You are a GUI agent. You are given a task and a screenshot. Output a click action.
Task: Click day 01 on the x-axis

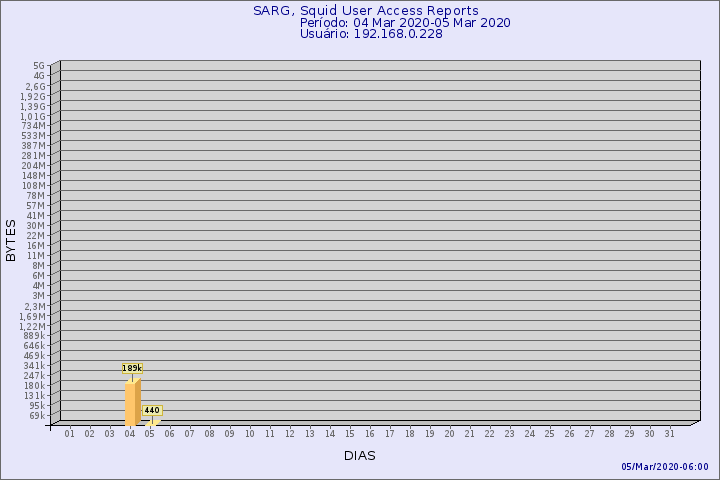pos(69,434)
